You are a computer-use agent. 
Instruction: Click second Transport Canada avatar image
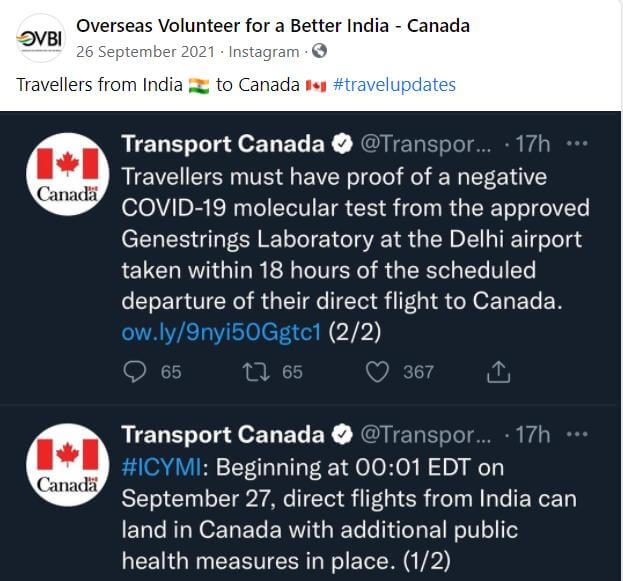(68, 465)
